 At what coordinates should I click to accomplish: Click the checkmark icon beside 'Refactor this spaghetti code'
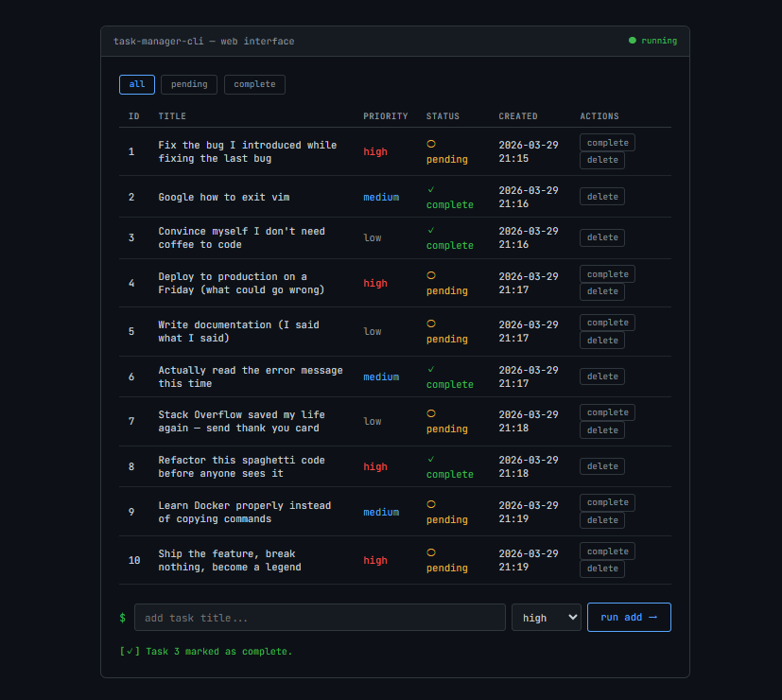(x=430, y=460)
